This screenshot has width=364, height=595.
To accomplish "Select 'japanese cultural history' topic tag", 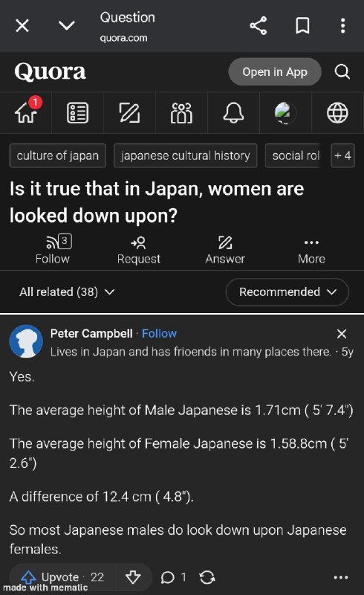I will pyautogui.click(x=186, y=155).
